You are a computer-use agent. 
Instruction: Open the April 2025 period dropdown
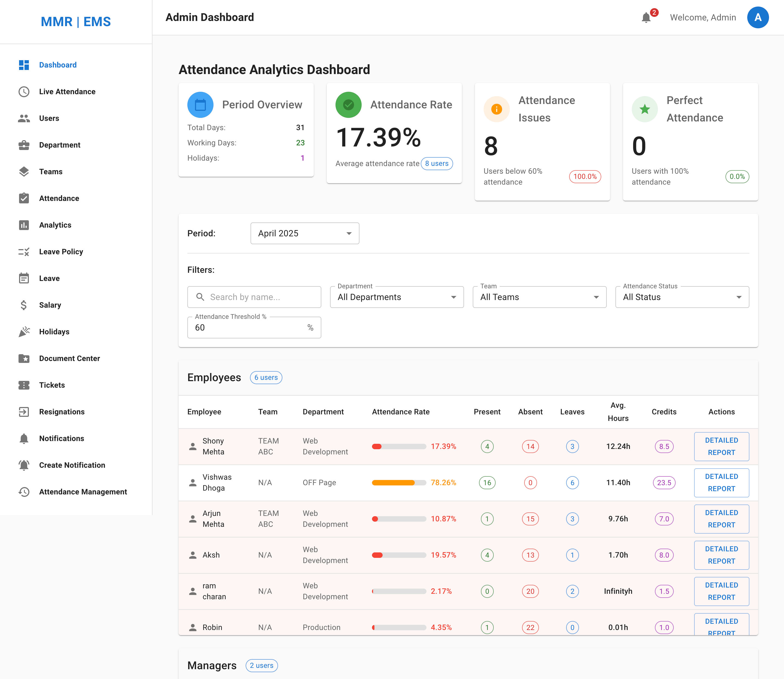pos(305,233)
